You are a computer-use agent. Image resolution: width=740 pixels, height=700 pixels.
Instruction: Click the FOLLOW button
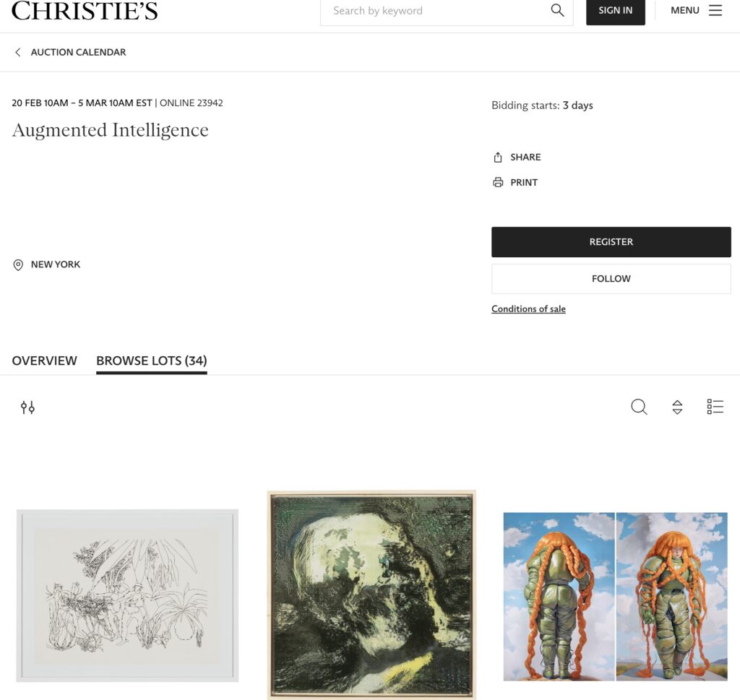point(611,279)
